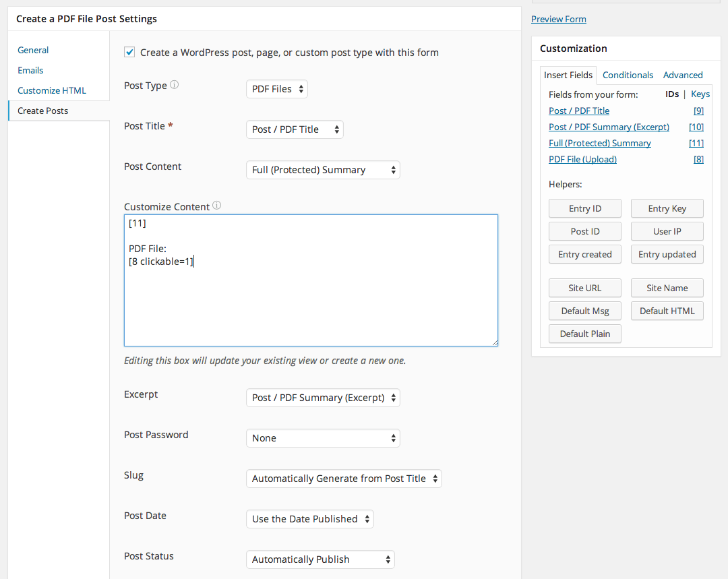Insert the Default HTML helper
The height and width of the screenshot is (579, 728).
tap(667, 311)
